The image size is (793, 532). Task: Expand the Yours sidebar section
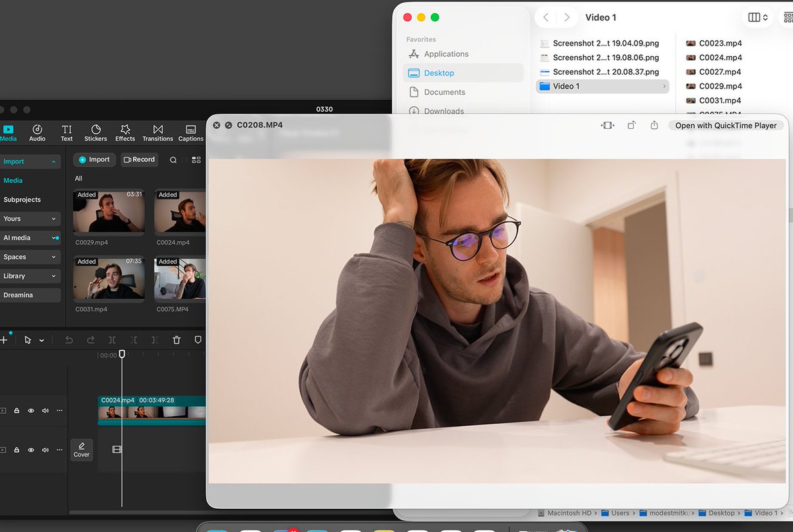(30, 219)
